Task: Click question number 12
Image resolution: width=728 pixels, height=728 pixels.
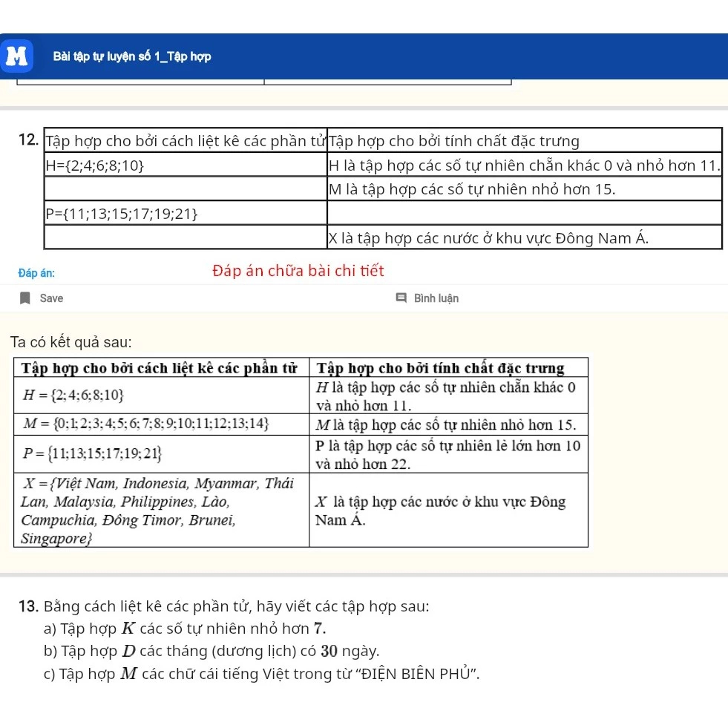Action: tap(28, 140)
